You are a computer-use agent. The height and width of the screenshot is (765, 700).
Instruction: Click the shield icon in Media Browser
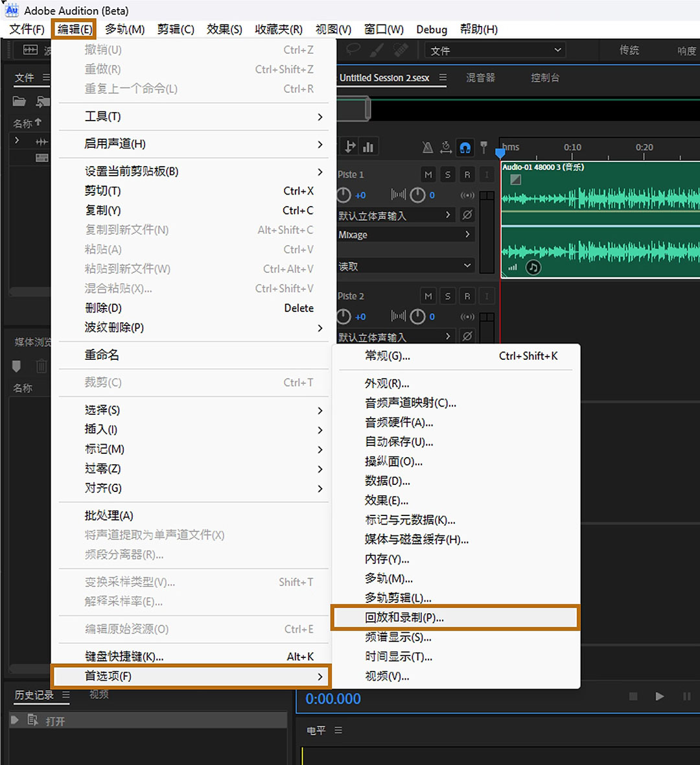[x=17, y=366]
